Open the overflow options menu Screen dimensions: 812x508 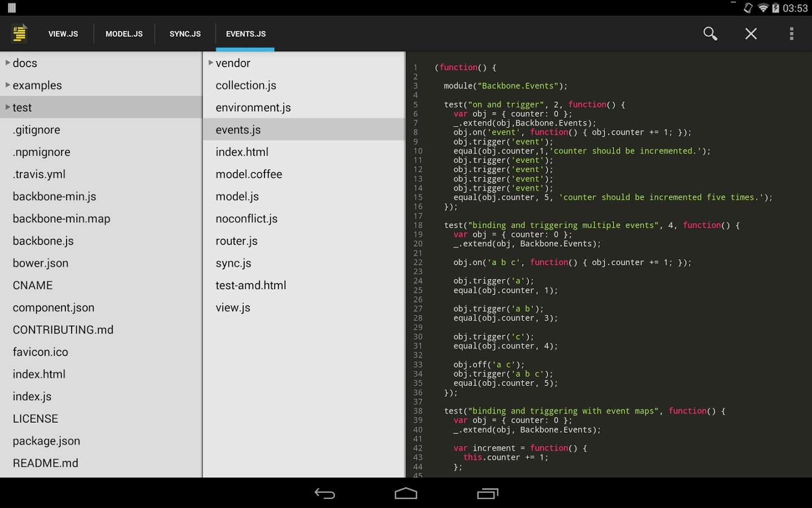[x=792, y=33]
